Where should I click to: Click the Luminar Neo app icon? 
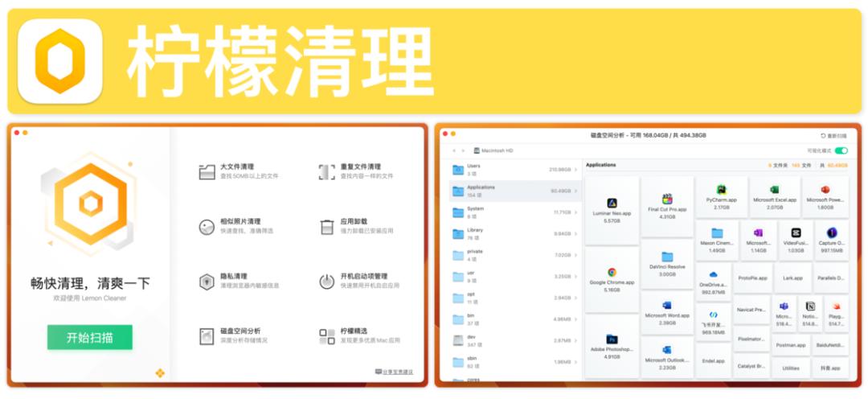click(612, 203)
